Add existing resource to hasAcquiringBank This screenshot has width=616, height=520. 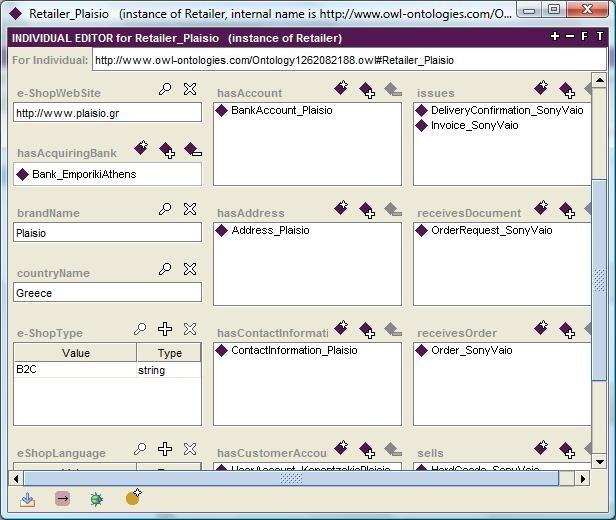pos(167,150)
